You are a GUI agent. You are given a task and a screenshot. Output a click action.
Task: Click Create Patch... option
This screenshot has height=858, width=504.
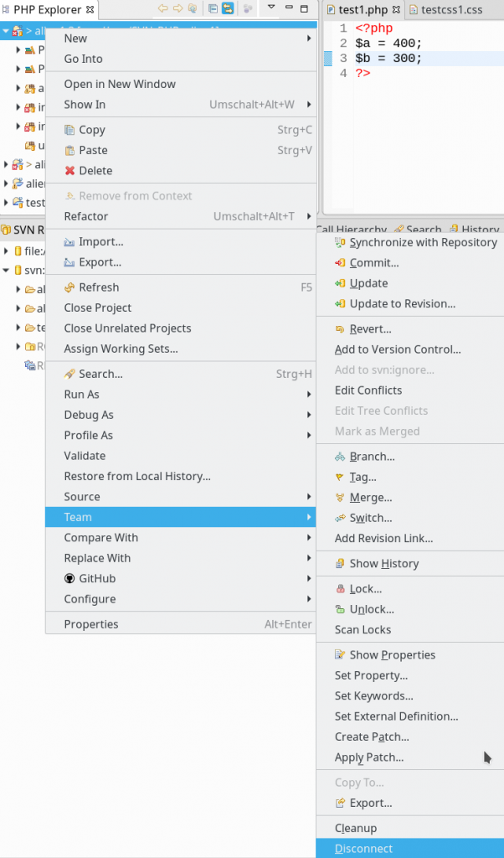372,737
